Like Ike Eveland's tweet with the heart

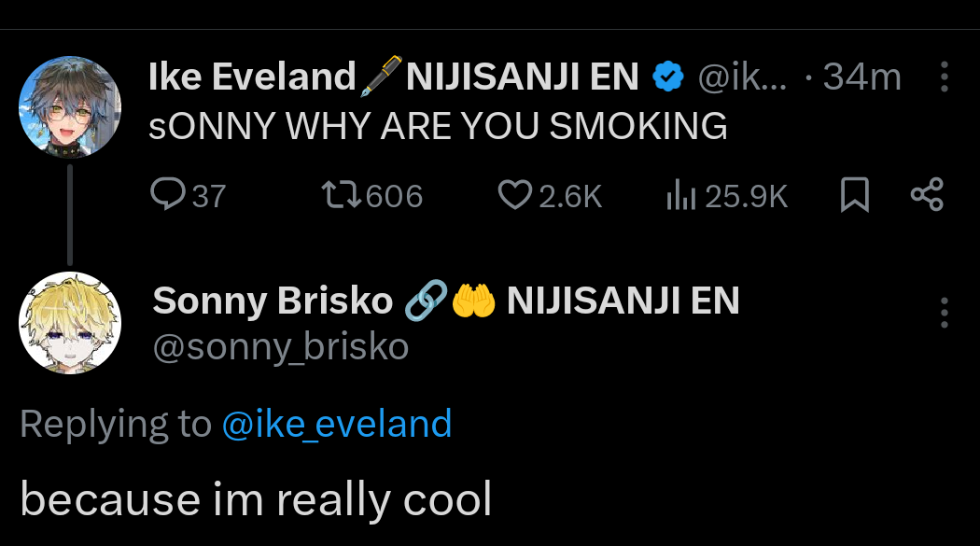click(x=513, y=195)
